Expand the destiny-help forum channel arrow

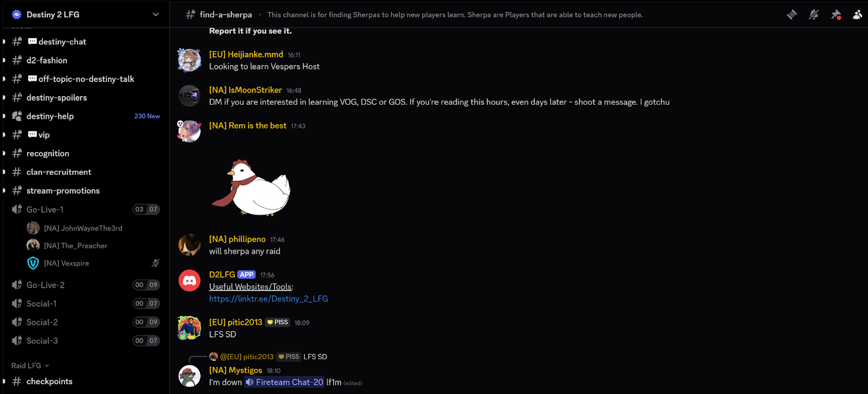(4, 116)
